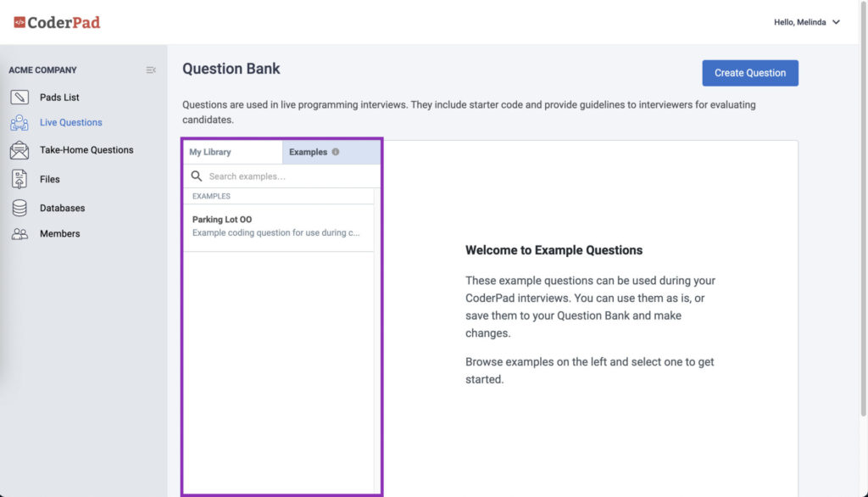Click the Files upload icon
The width and height of the screenshot is (868, 497).
tap(19, 179)
